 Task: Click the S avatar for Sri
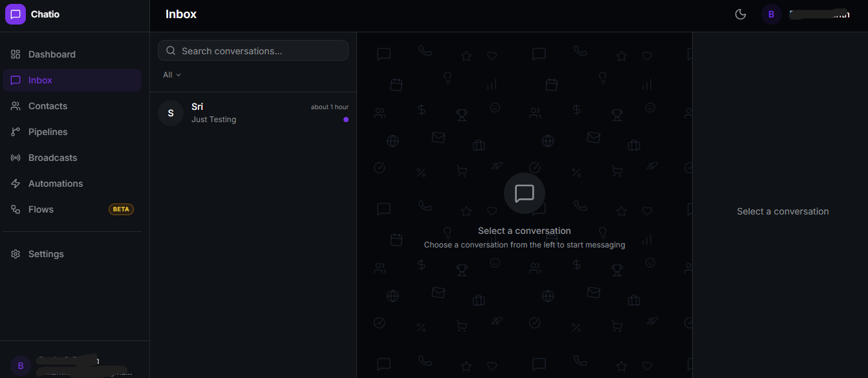[171, 113]
